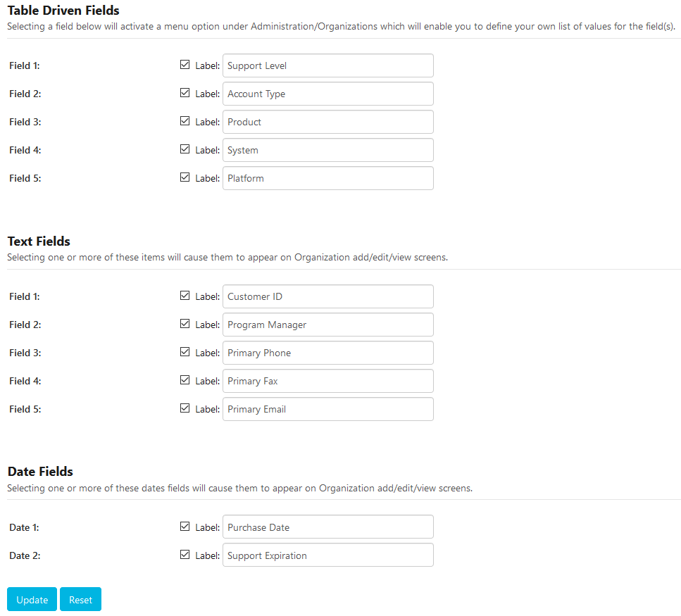Click the Support Expiration label field
This screenshot has width=681, height=616.
point(327,555)
